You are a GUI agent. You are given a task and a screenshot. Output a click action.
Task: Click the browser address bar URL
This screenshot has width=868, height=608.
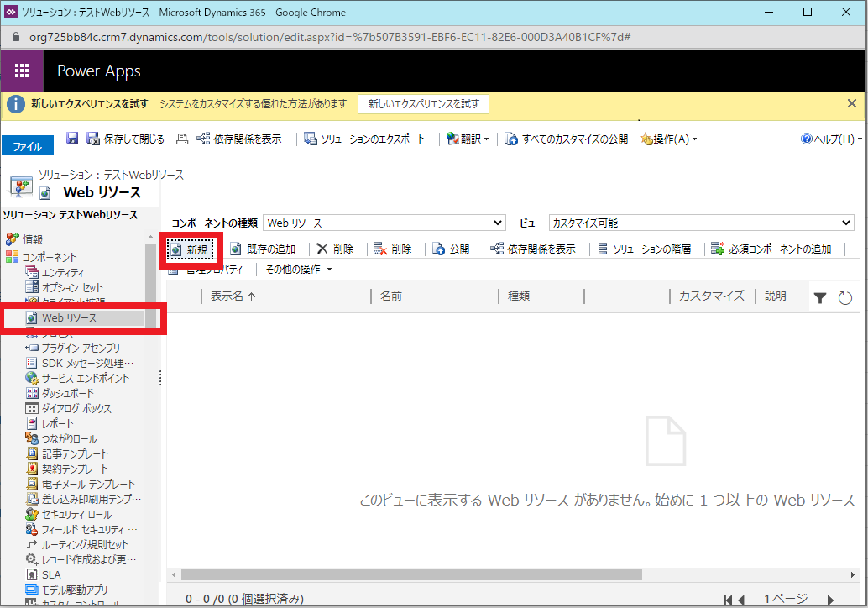pos(329,37)
